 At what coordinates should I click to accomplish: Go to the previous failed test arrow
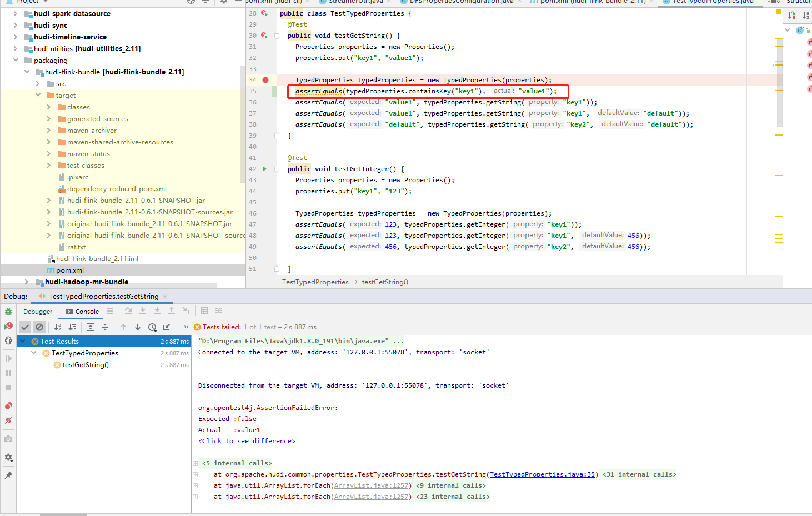(123, 327)
